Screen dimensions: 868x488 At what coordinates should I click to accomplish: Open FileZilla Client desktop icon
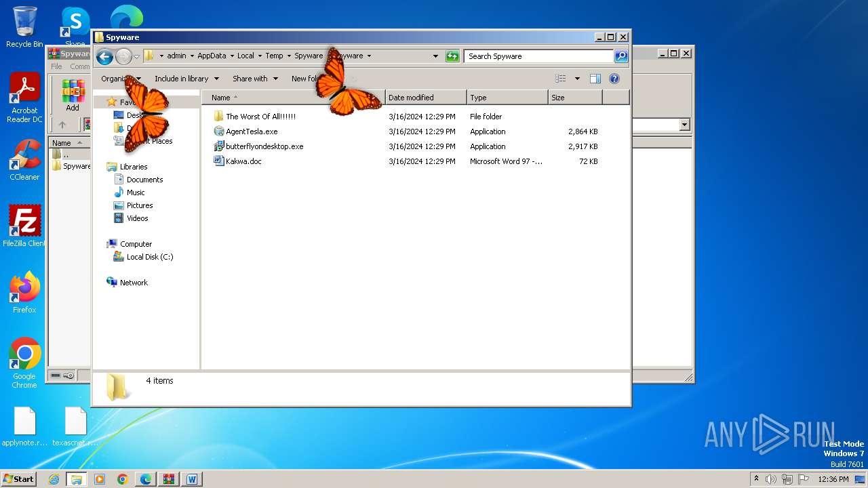tap(24, 226)
